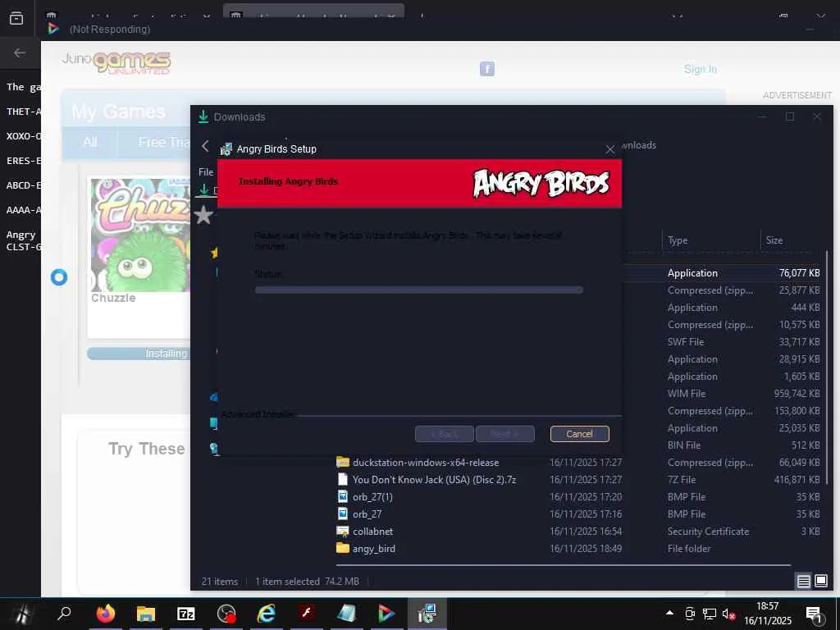Open the games player app taskbar icon
This screenshot has width=840, height=630.
point(387,614)
